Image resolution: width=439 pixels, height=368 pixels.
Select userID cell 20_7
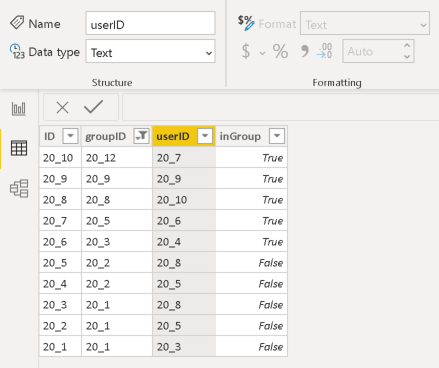pyautogui.click(x=184, y=158)
